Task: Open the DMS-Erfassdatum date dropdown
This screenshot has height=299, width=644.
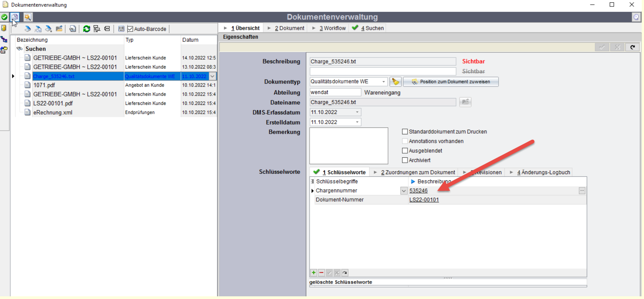Action: point(357,112)
